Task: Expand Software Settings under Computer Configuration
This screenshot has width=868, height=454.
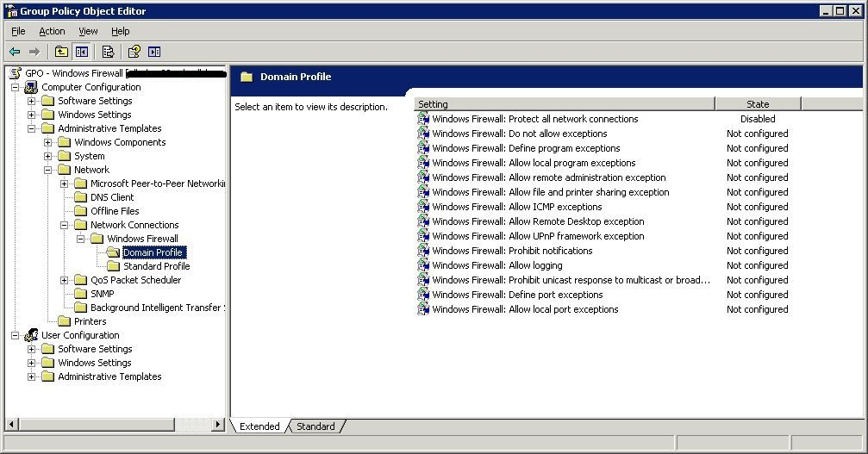Action: 32,101
